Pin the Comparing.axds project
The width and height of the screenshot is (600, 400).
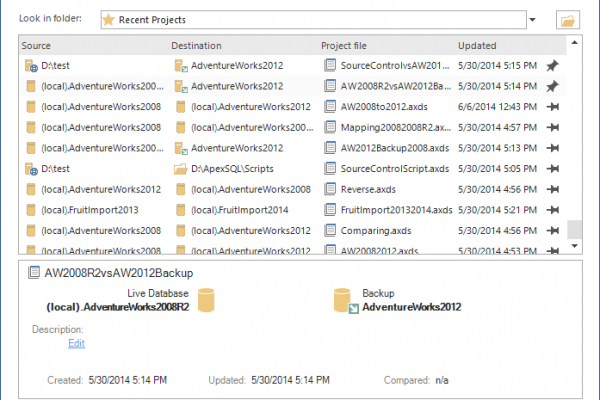pos(553,231)
